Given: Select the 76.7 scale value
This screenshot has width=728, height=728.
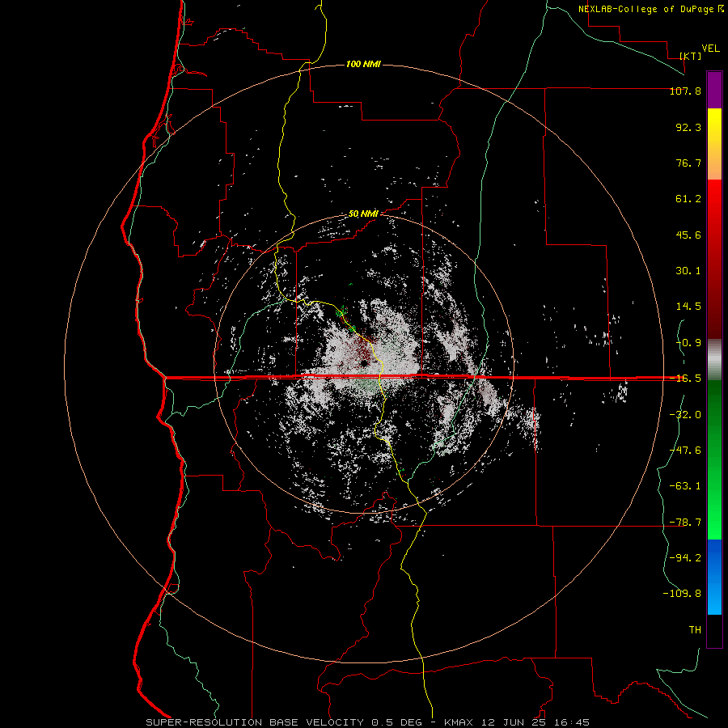Looking at the screenshot, I should 688,163.
